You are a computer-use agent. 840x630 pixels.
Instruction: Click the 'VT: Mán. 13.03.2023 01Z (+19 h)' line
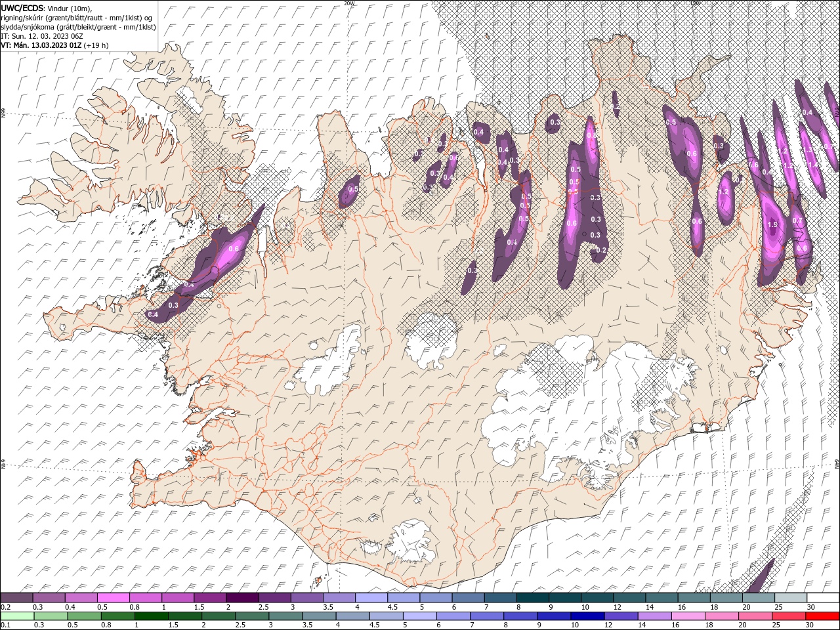pyautogui.click(x=55, y=45)
